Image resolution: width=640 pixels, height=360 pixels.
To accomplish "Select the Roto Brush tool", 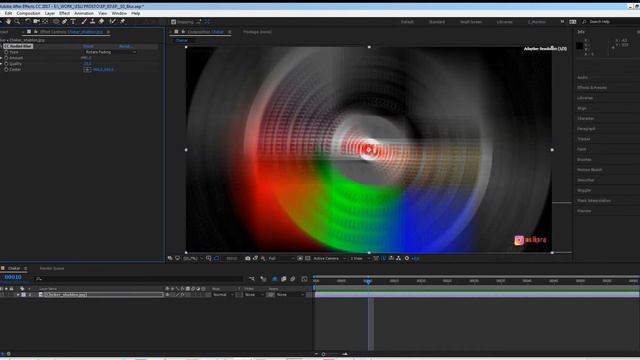I will [112, 21].
